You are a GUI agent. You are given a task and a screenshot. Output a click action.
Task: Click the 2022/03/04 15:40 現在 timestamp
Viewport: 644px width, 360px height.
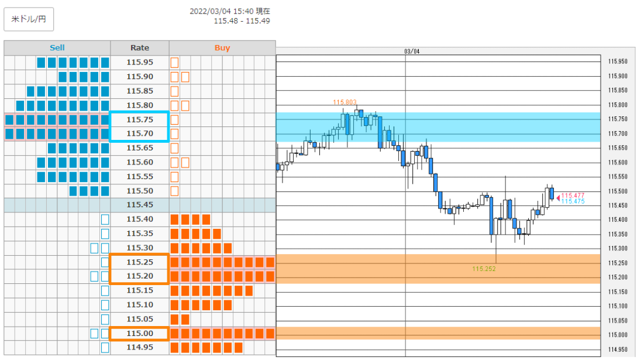(x=230, y=11)
